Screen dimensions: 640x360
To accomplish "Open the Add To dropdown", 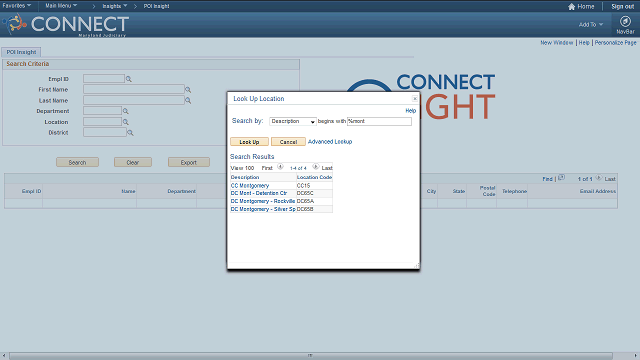I will pos(590,24).
